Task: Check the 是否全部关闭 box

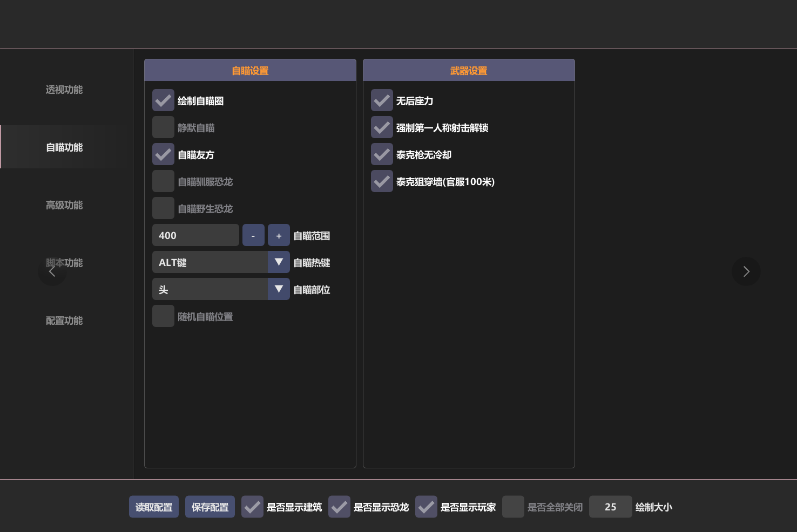Action: pyautogui.click(x=513, y=507)
